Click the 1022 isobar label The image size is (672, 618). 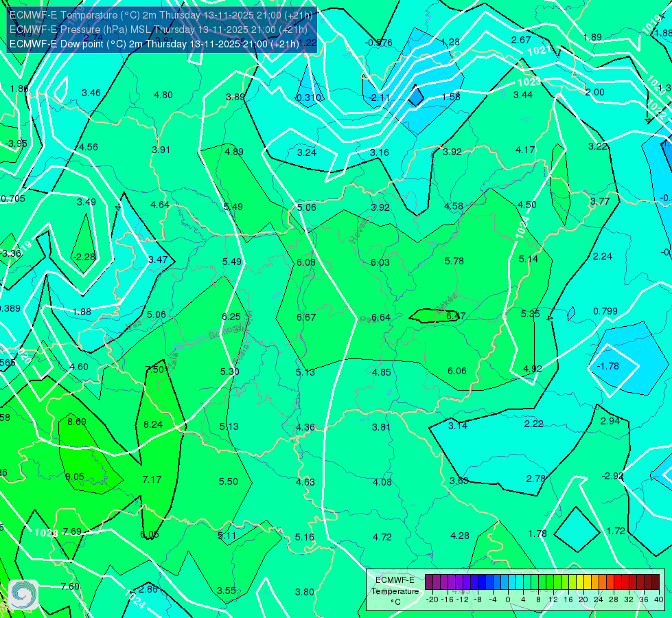click(657, 111)
